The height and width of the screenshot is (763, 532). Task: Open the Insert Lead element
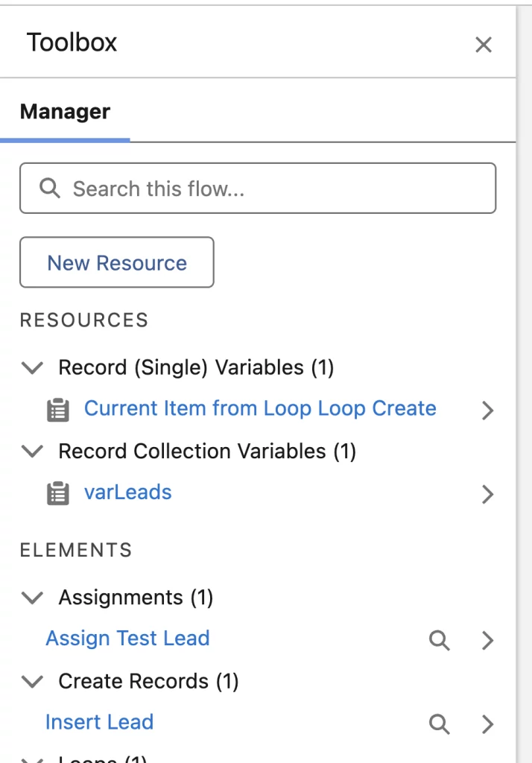(99, 722)
